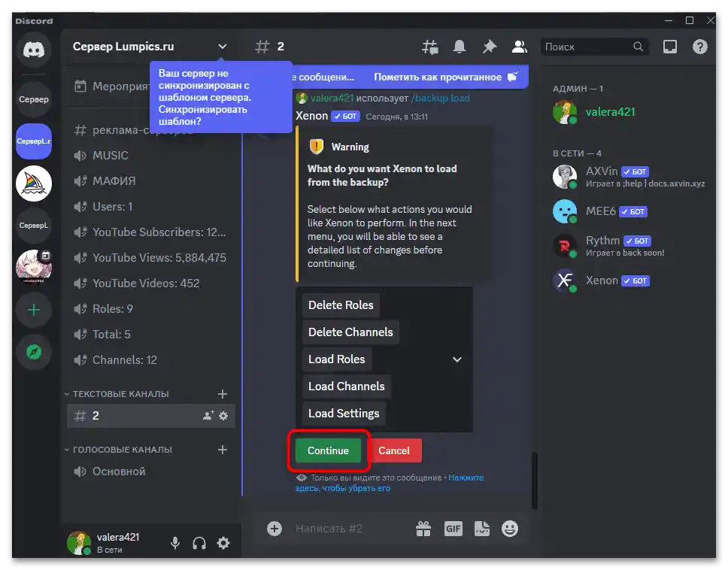Viewport: 728px width, 570px height.
Task: Open the MUSIC voice channel
Action: pyautogui.click(x=151, y=156)
